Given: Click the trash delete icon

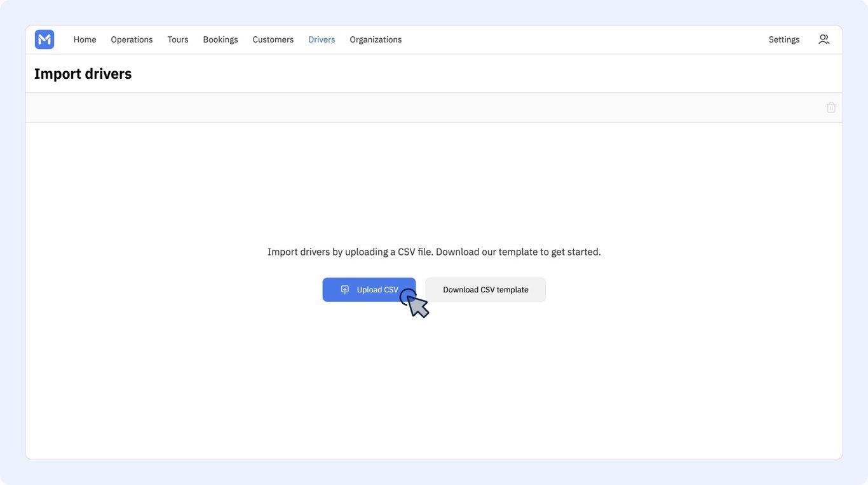Looking at the screenshot, I should tap(831, 107).
